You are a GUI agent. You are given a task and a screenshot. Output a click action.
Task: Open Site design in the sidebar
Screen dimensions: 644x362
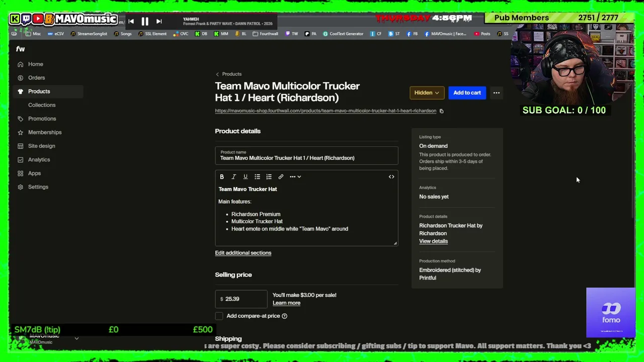pos(42,146)
